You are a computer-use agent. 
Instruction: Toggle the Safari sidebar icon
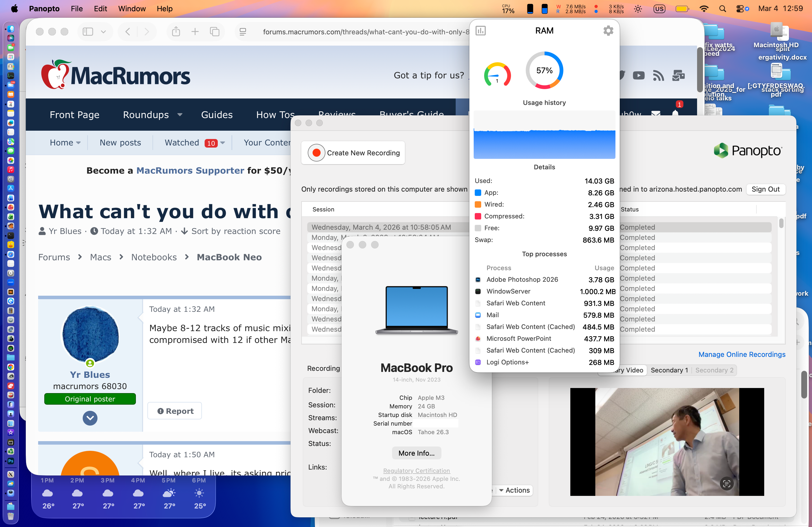[x=88, y=32]
